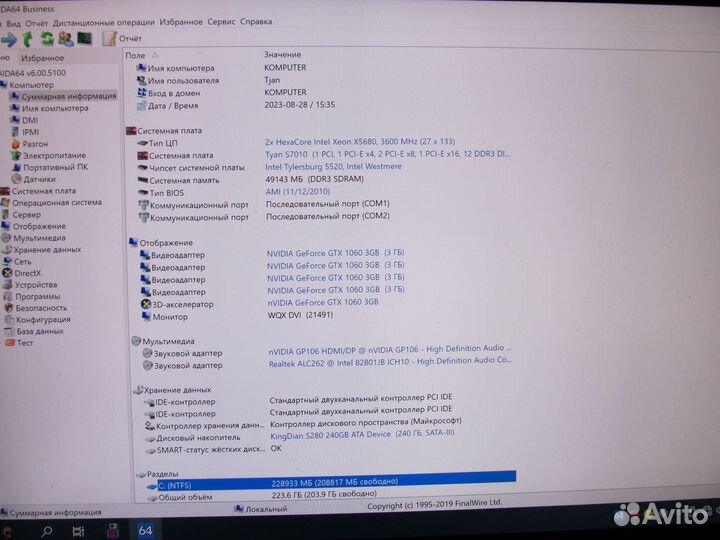The height and width of the screenshot is (540, 720).
Task: Select the Дата / Время row
Action: [236, 105]
